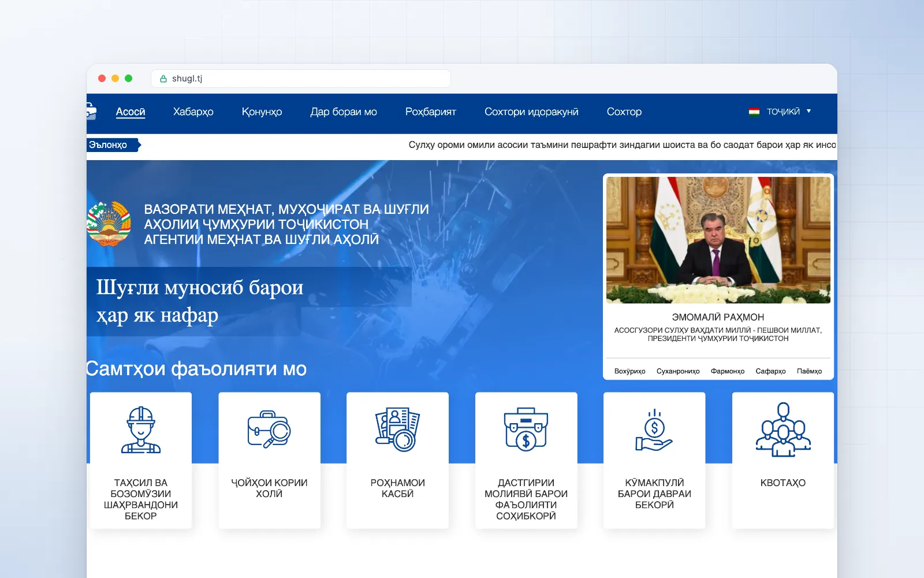
Task: Open ТАҲСИЛ ВА БОЗОМӮЗИИ ШАҲРВАНДОНИ БЕКОР card text
Action: (141, 499)
